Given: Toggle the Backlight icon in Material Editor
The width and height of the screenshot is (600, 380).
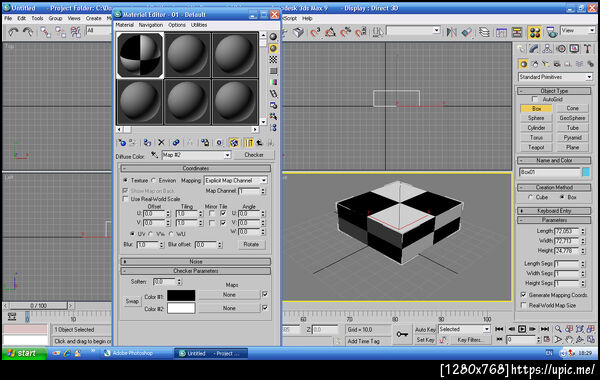Looking at the screenshot, I should point(273,48).
